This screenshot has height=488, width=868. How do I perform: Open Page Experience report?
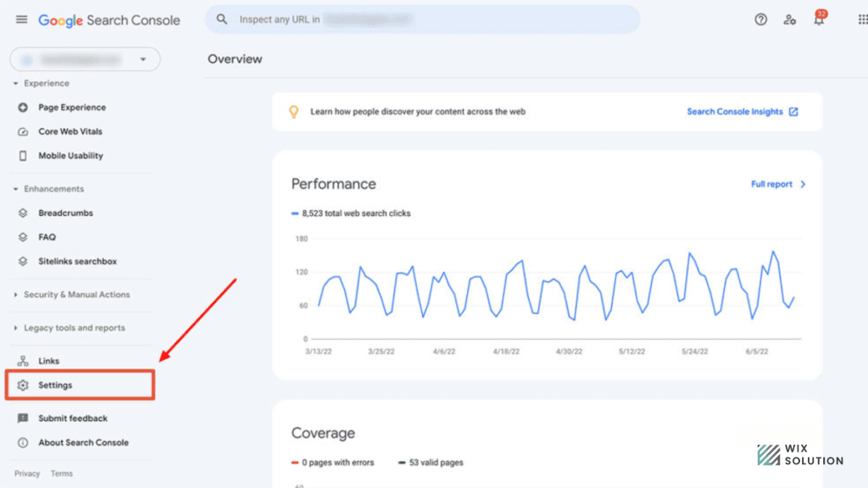pyautogui.click(x=72, y=108)
